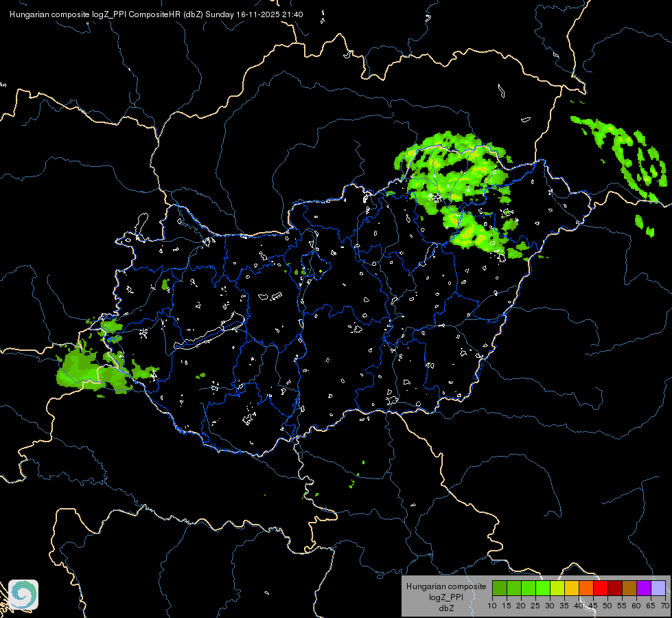Click the '70' legend scale value
Screen dimensions: 672x618
pyautogui.click(x=665, y=606)
